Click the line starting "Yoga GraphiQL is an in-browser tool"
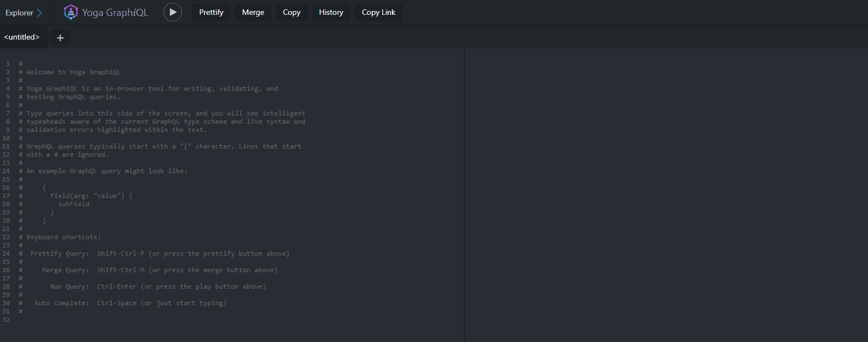Screen dimensions: 868x342 click(148, 89)
